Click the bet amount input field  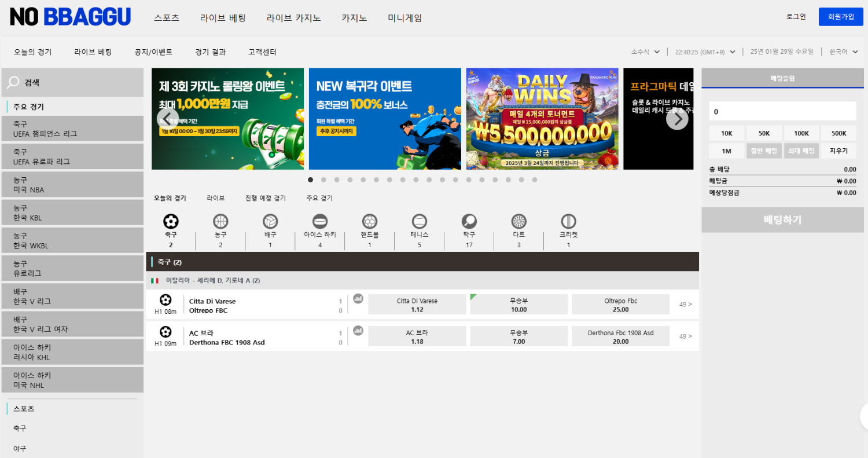[x=782, y=111]
